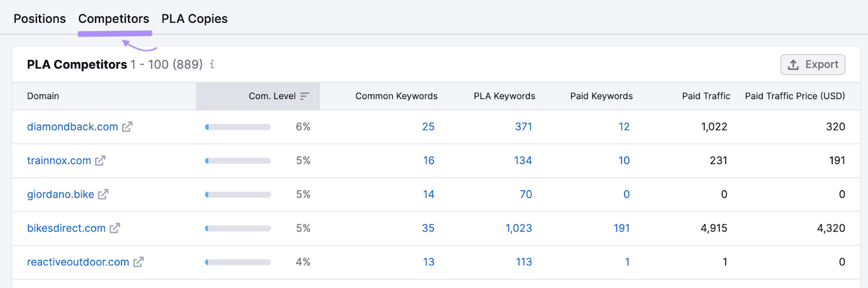Open the bikesdirect.com domain link
Image resolution: width=868 pixels, height=288 pixels.
(66, 228)
